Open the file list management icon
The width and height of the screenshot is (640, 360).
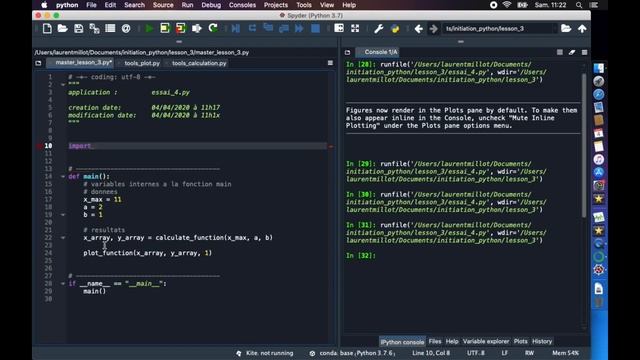[110, 29]
